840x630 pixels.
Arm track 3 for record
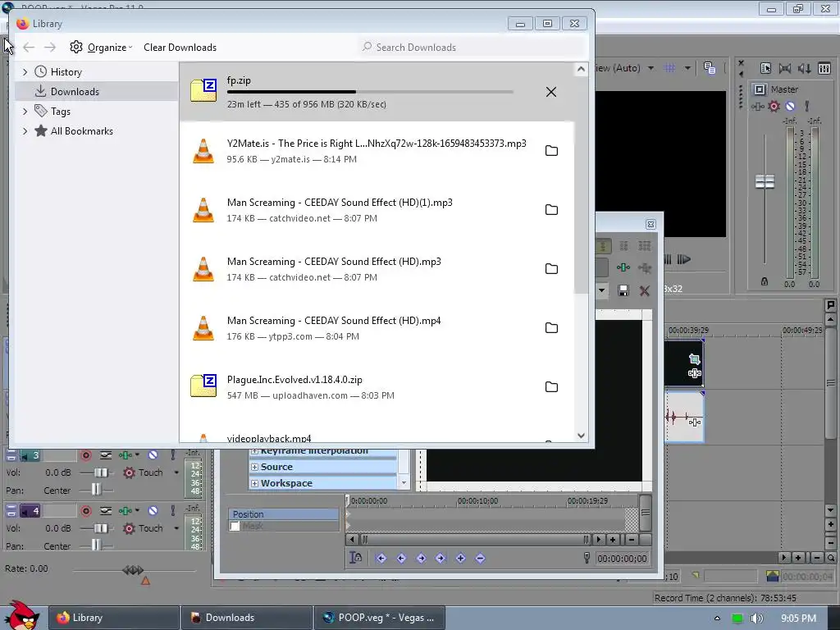[85, 455]
